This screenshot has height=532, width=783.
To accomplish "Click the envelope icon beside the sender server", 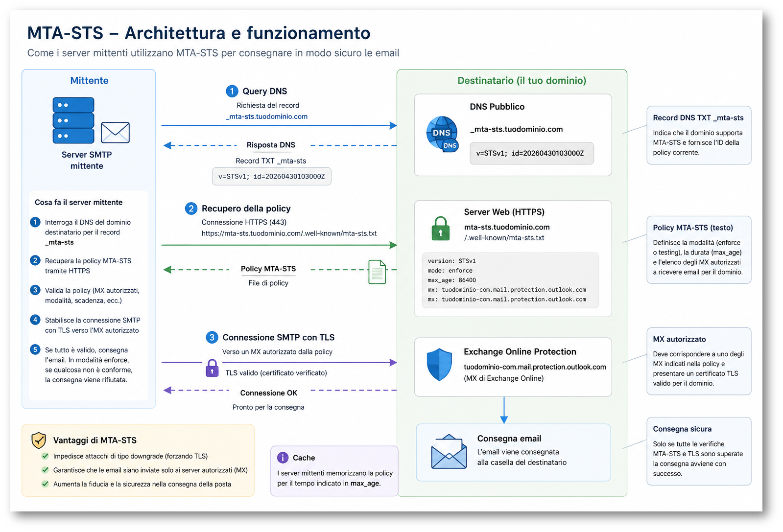I will tap(115, 133).
